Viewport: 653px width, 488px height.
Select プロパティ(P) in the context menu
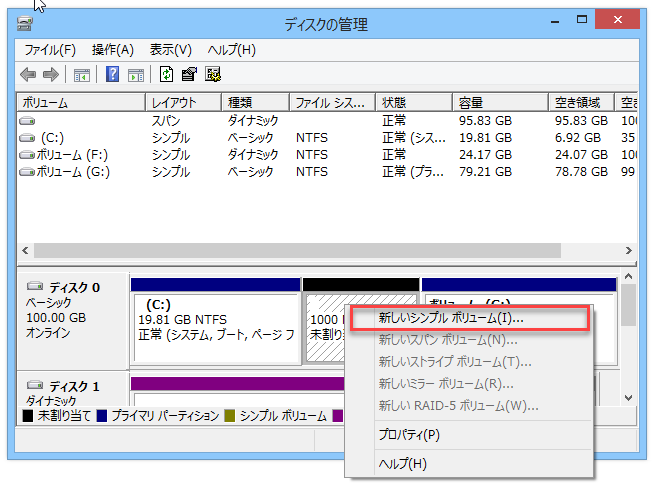tap(469, 435)
